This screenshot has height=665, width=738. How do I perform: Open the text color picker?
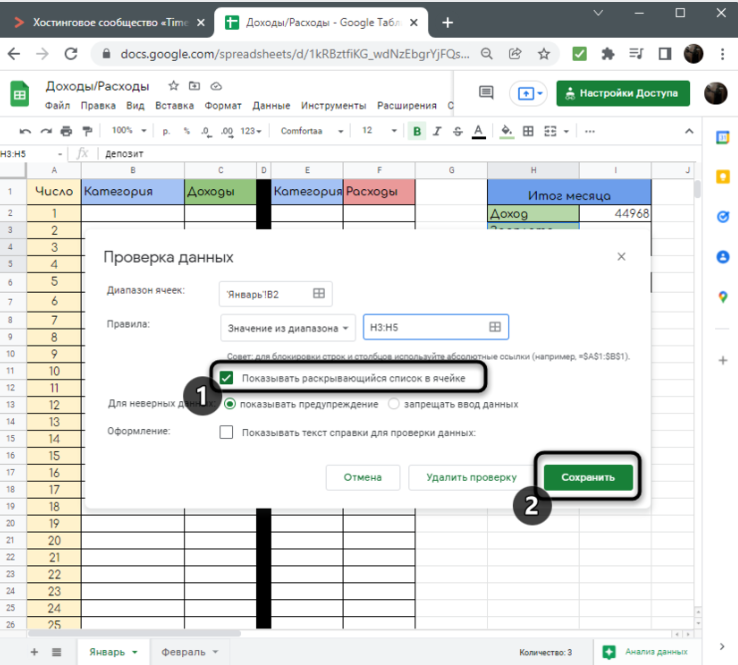[479, 131]
